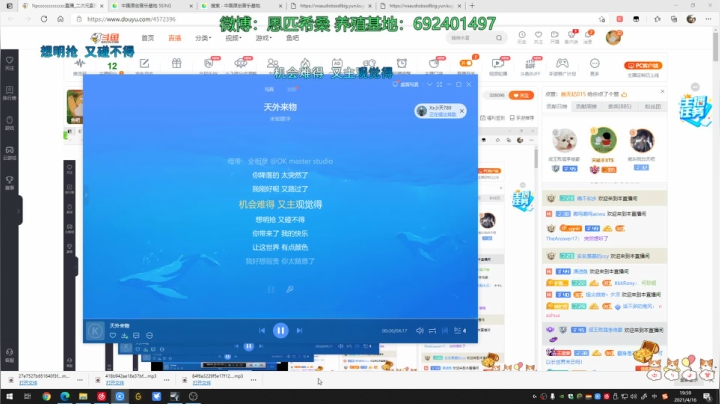Download the song 天外来物

pyautogui.click(x=124, y=336)
